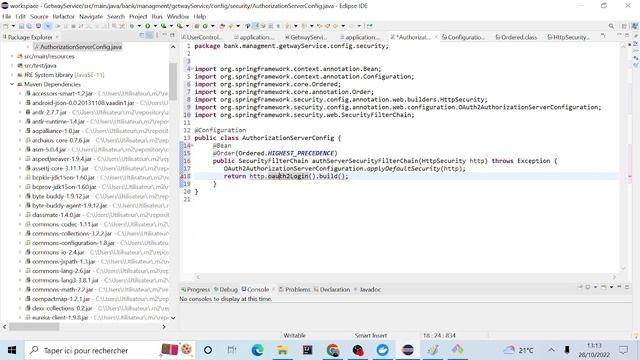Switch to GetwayServi editor tab
Image resolution: width=640 pixels, height=360 pixels.
(x=306, y=37)
